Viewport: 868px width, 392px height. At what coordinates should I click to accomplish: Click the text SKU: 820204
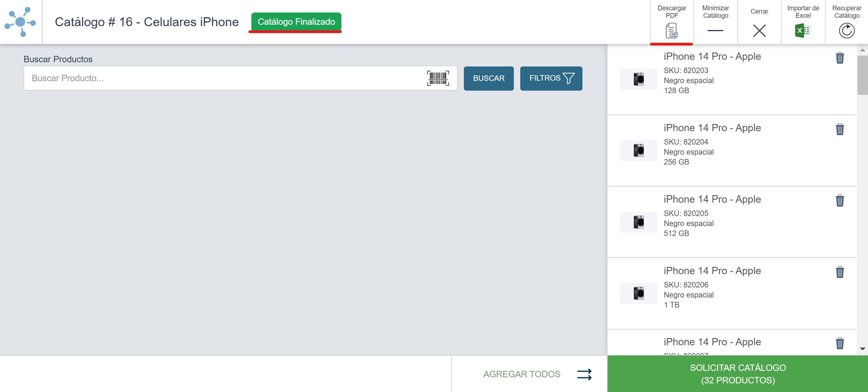click(x=686, y=142)
